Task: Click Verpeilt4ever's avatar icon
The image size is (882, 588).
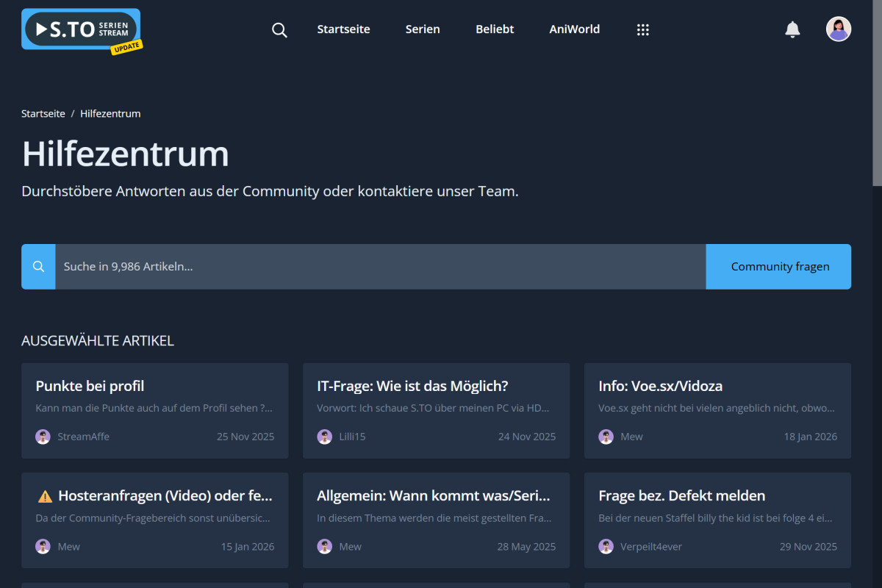Action: [606, 547]
